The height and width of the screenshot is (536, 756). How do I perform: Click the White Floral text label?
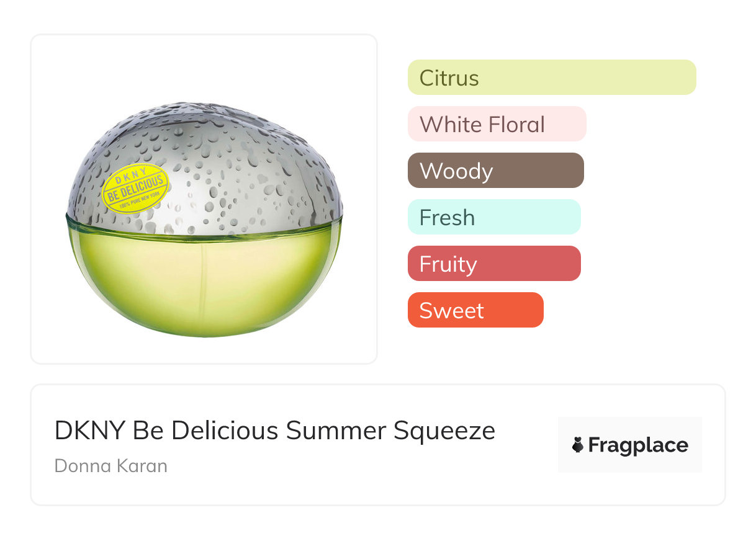[x=482, y=125]
